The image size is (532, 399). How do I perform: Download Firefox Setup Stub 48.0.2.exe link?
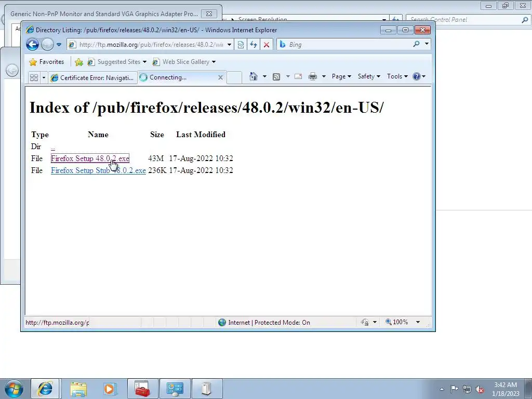coord(98,170)
